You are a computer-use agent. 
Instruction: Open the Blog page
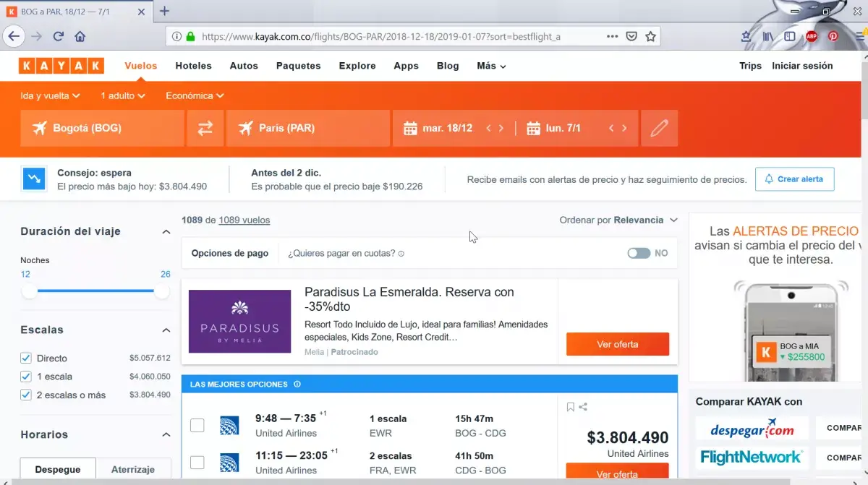(448, 66)
